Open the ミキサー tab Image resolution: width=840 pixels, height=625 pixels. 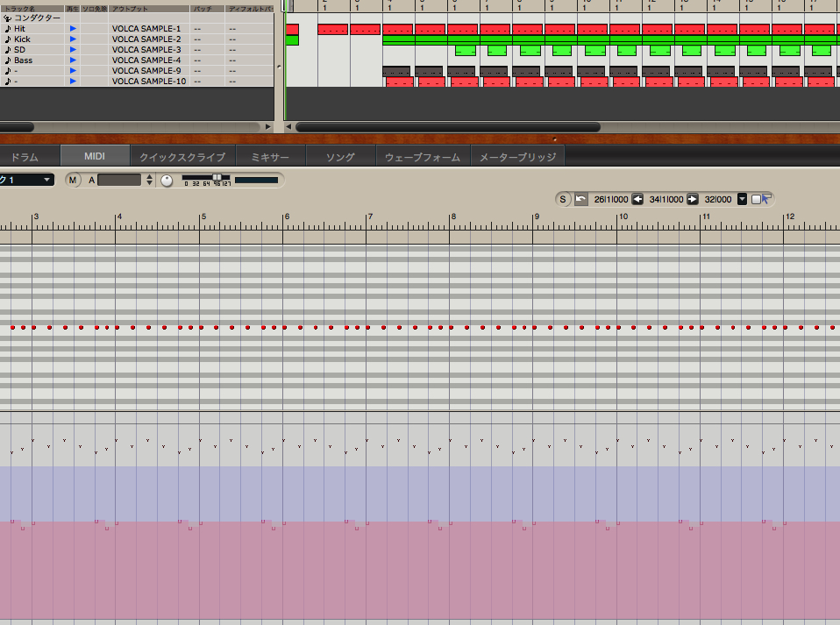(270, 156)
